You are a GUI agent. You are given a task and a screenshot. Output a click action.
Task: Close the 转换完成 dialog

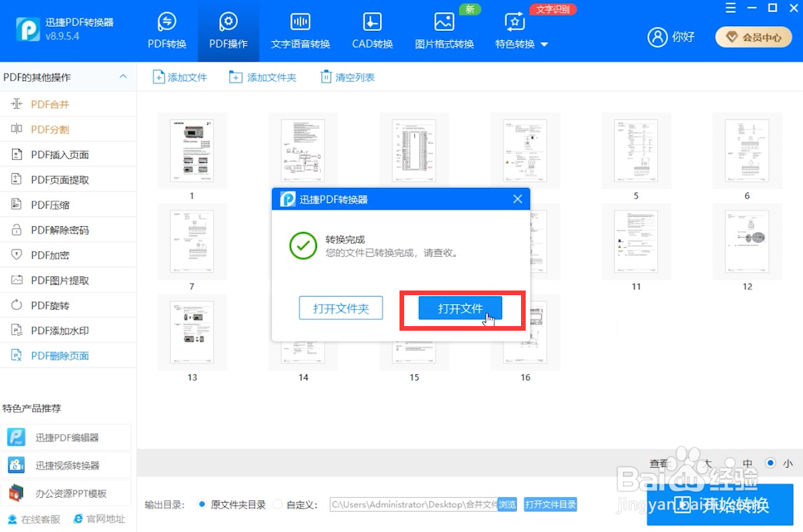click(x=518, y=199)
